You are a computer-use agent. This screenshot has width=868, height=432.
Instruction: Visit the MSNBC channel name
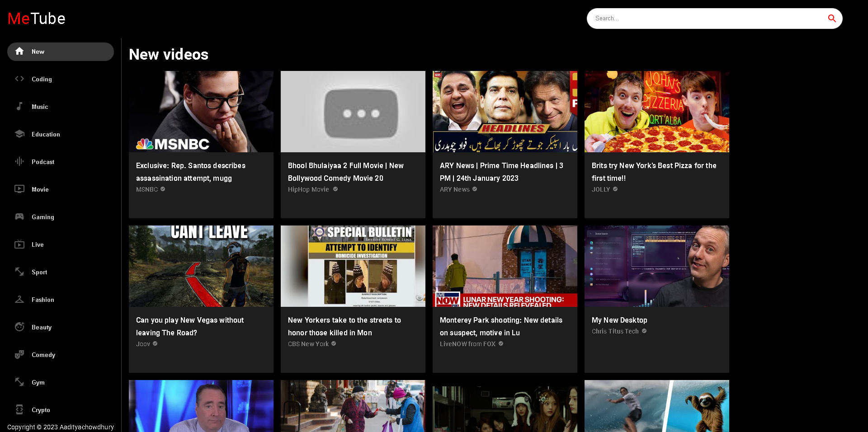pos(147,189)
